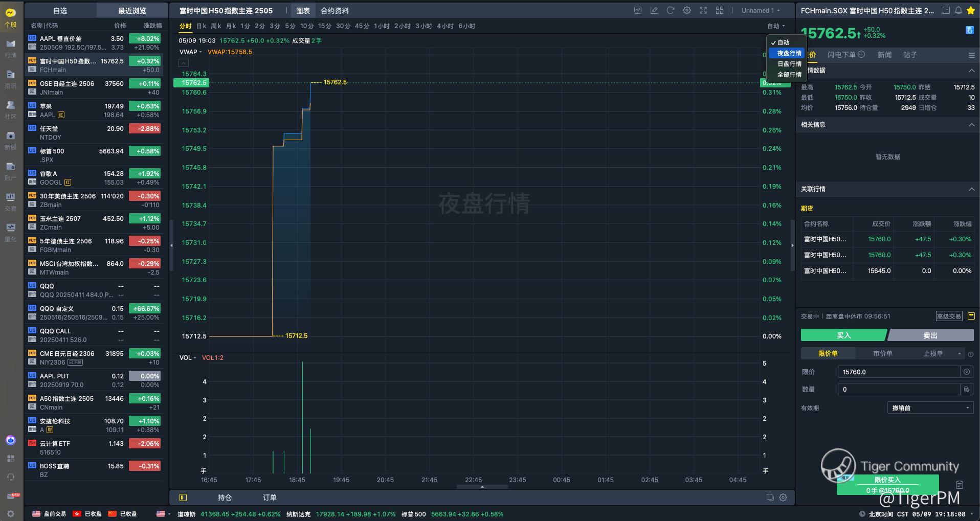Open the 新股 (IPO) sidebar section
The height and width of the screenshot is (521, 980).
(10, 141)
